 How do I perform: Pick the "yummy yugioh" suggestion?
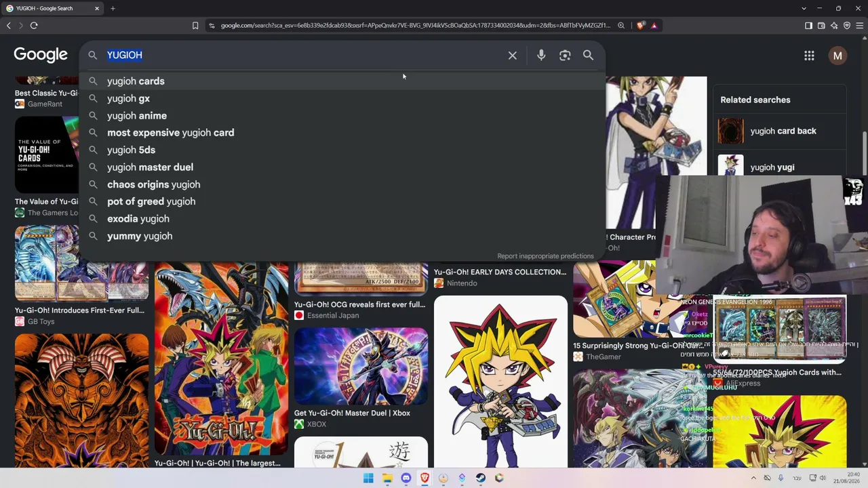coord(342,236)
